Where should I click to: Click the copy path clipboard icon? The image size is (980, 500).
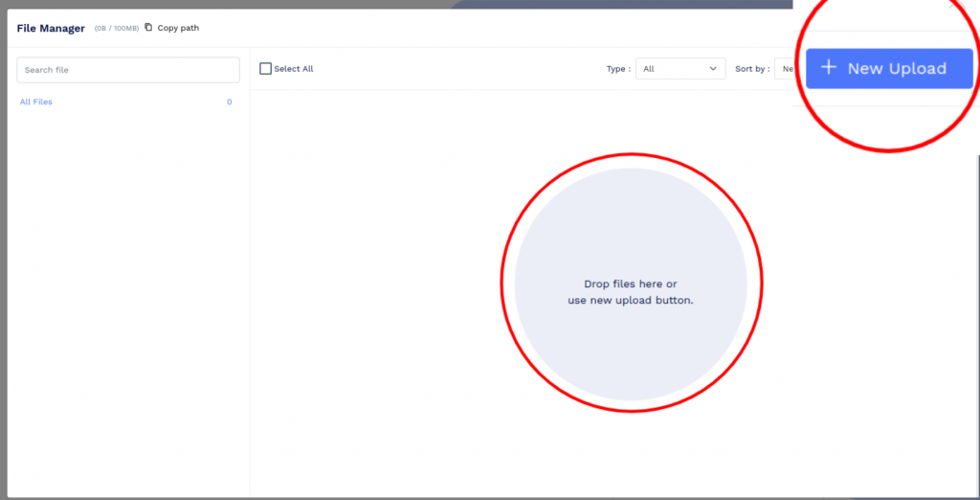pyautogui.click(x=148, y=28)
